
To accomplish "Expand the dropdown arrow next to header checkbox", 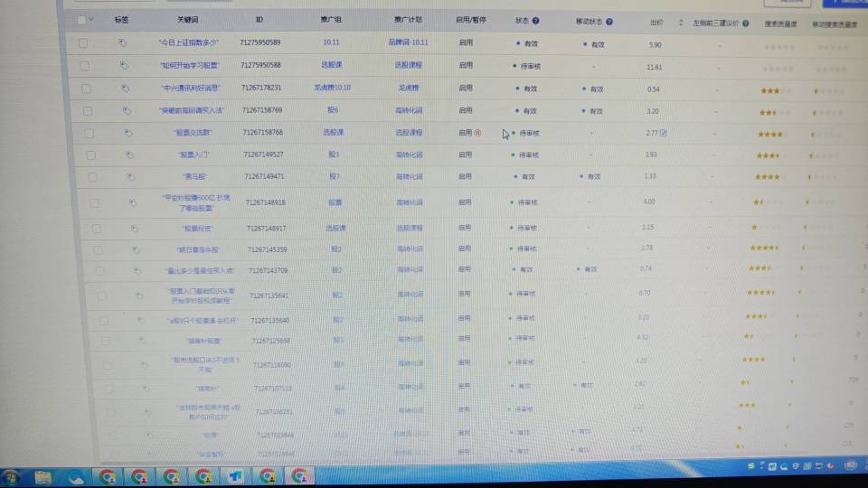I will pos(91,19).
